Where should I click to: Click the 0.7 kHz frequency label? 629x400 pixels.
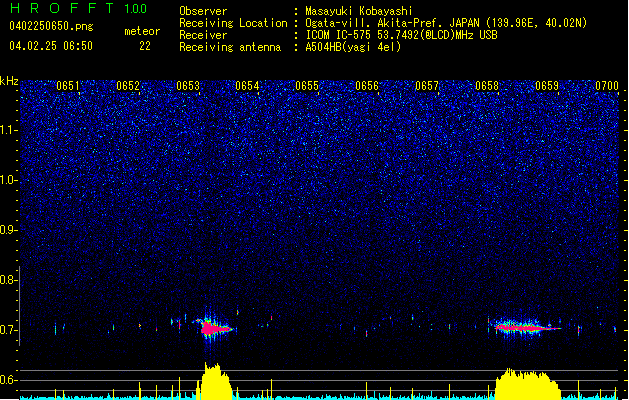[x=9, y=330]
